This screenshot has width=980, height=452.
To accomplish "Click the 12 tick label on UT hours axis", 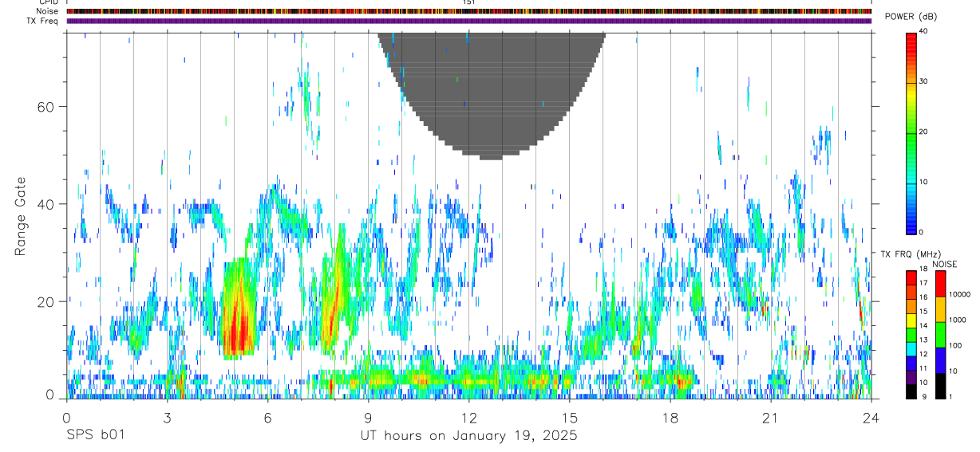I will click(x=469, y=417).
